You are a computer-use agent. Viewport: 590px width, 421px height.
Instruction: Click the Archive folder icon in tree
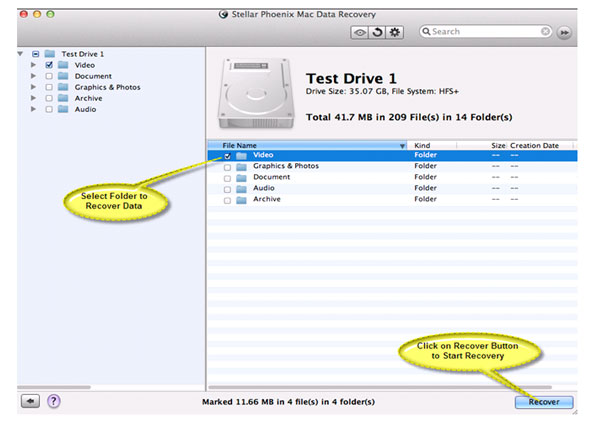click(x=63, y=98)
